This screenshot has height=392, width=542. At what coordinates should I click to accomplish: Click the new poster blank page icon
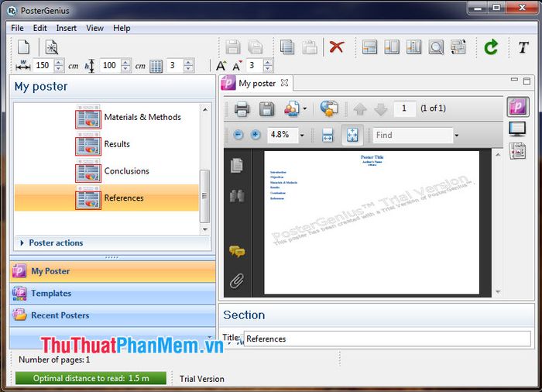coord(23,47)
